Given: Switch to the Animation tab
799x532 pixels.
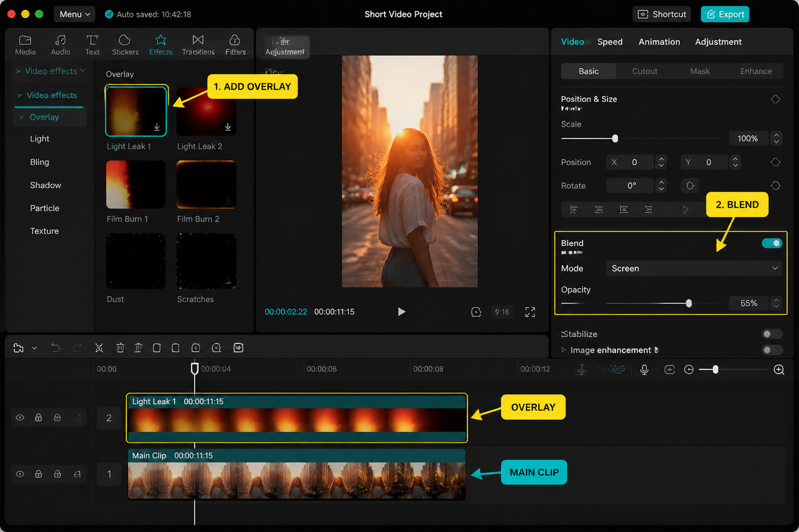Looking at the screenshot, I should click(659, 42).
